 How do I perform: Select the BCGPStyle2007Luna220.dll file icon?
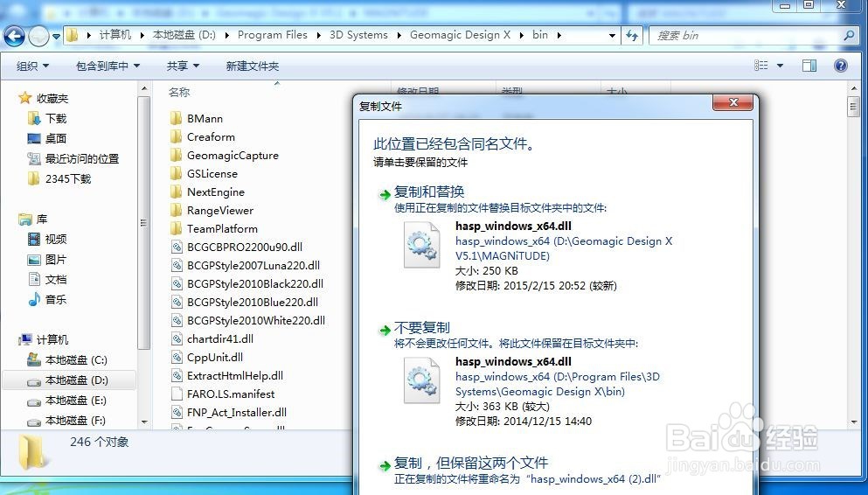[x=177, y=265]
